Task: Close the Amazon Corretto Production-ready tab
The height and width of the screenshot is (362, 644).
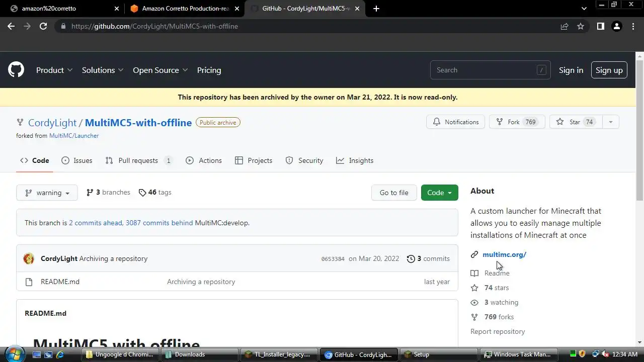Action: tap(236, 9)
